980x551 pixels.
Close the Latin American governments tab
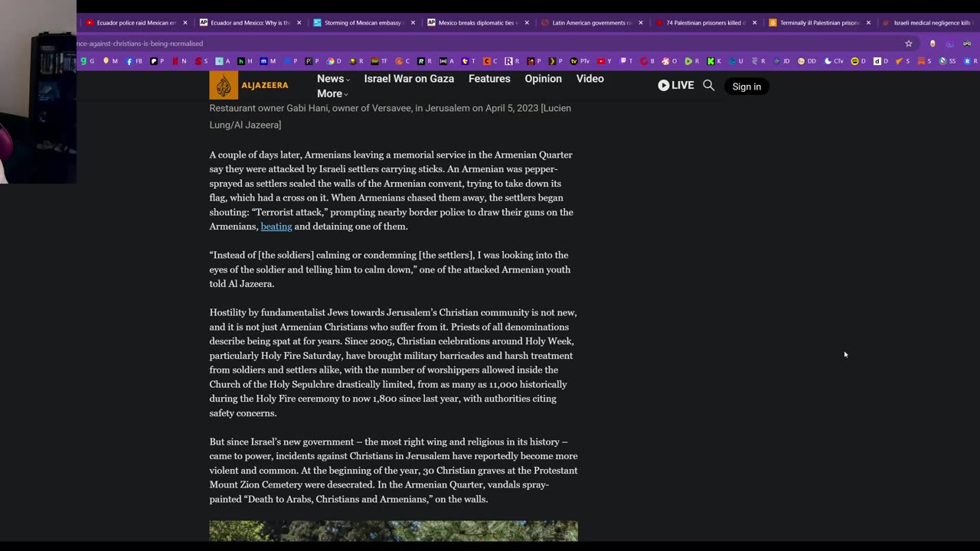(640, 23)
